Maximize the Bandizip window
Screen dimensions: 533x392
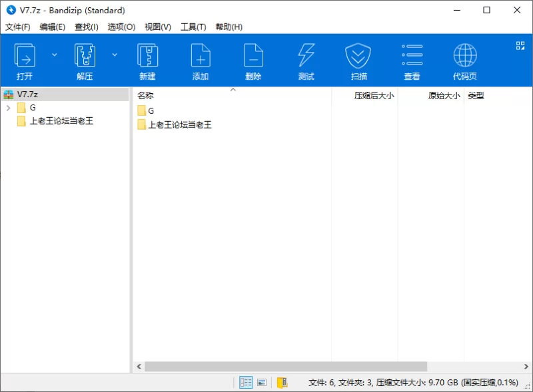coord(487,10)
